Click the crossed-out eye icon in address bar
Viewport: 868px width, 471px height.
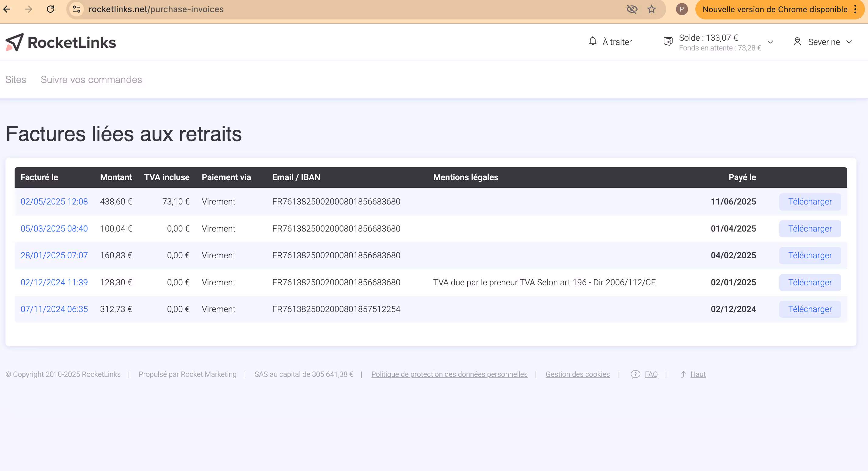pyautogui.click(x=632, y=9)
